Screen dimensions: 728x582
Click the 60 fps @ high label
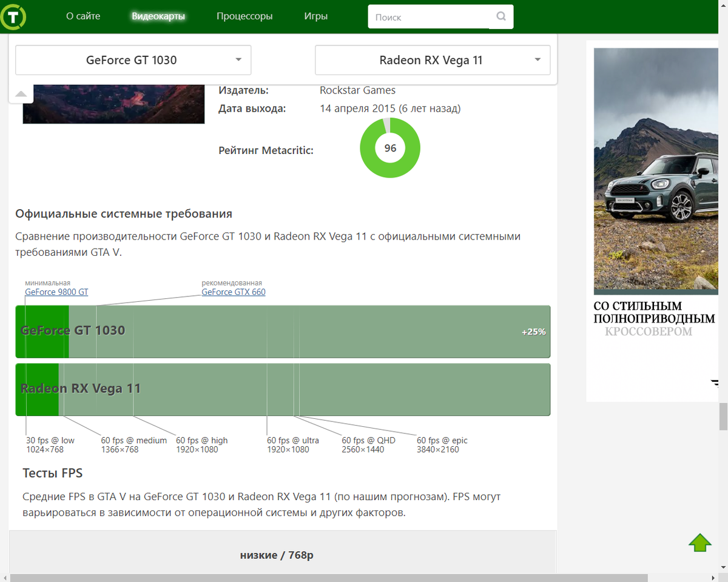tap(202, 445)
